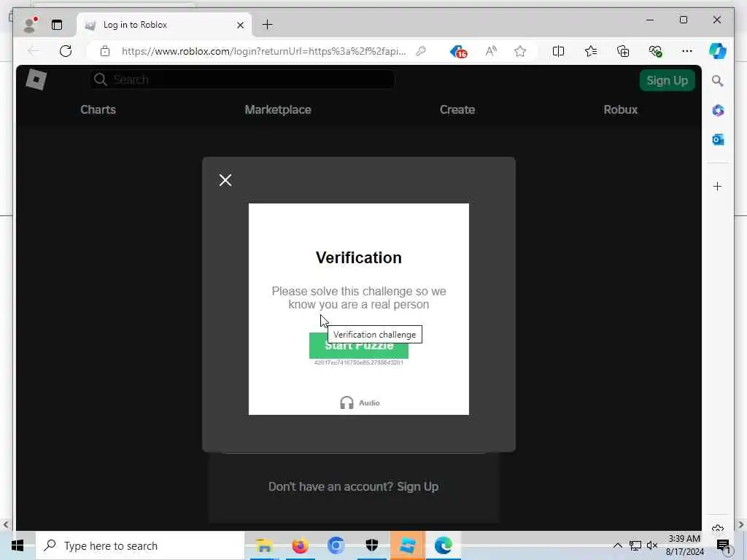This screenshot has height=560, width=747.
Task: Open the Marketplace tab
Action: click(x=278, y=109)
